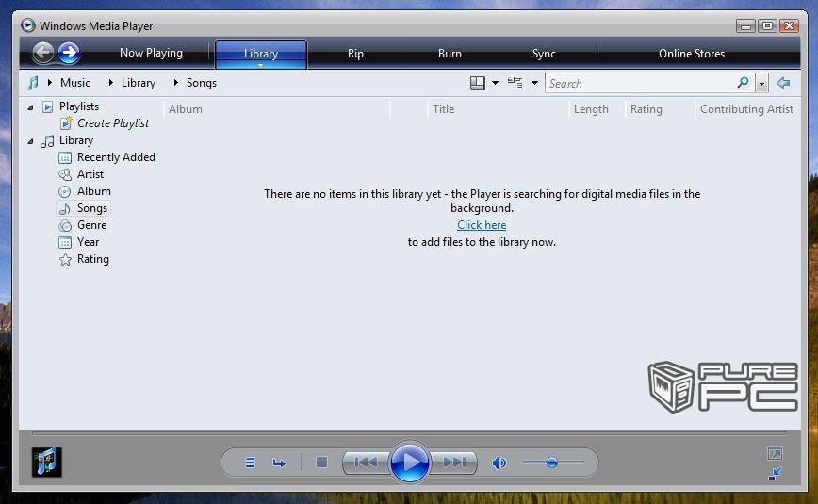This screenshot has width=818, height=504.
Task: Click the Album disc icon in sidebar
Action: pyautogui.click(x=65, y=191)
